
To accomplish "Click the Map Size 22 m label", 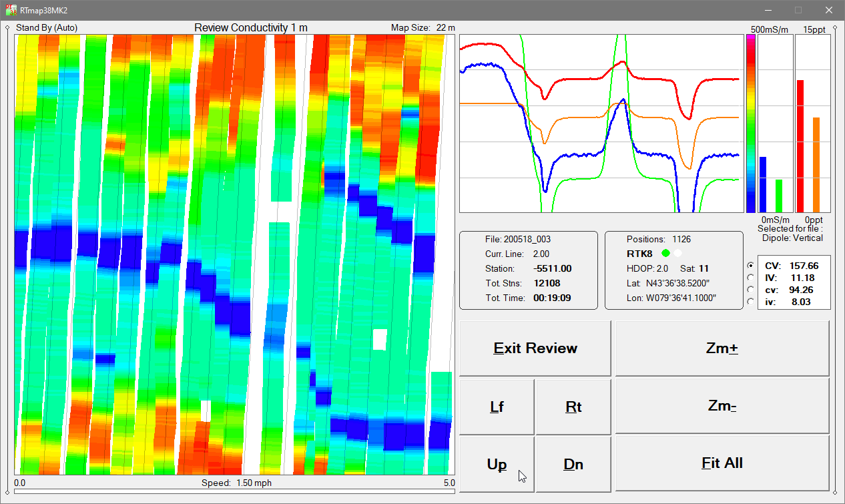I will (423, 27).
